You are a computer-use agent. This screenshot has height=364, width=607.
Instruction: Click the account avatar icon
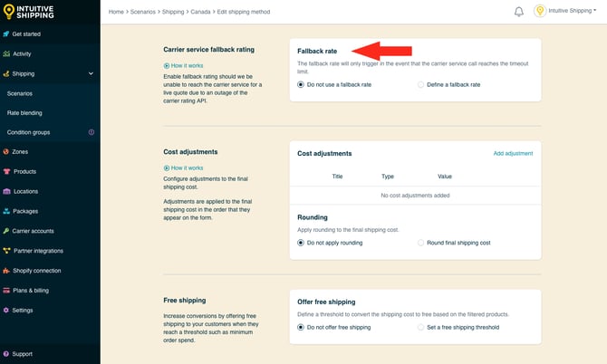pos(540,11)
